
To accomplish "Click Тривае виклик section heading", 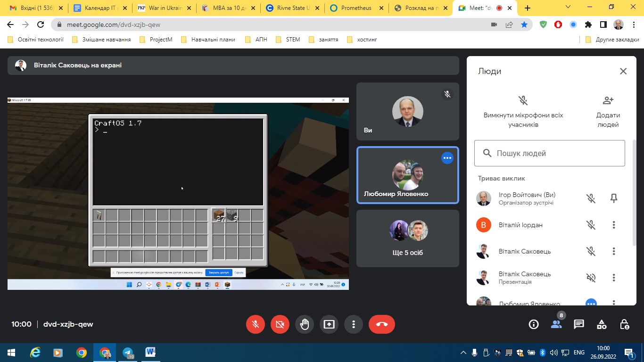I will pyautogui.click(x=502, y=179).
